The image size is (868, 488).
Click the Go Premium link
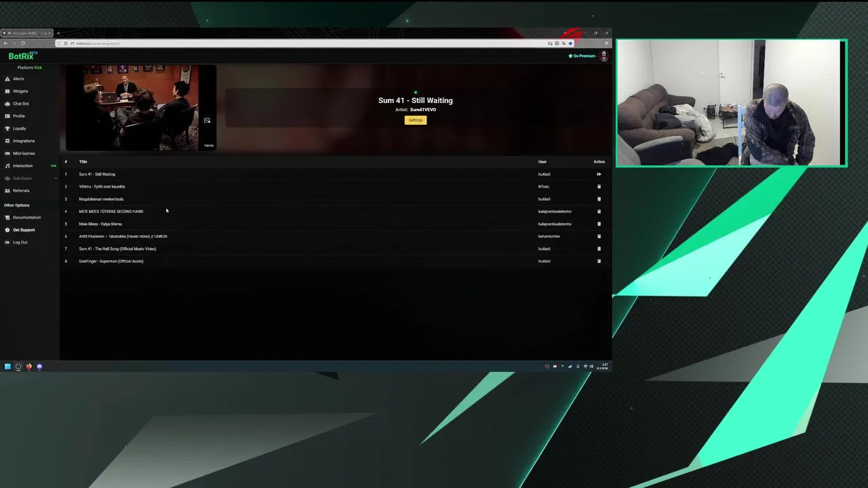tap(582, 56)
